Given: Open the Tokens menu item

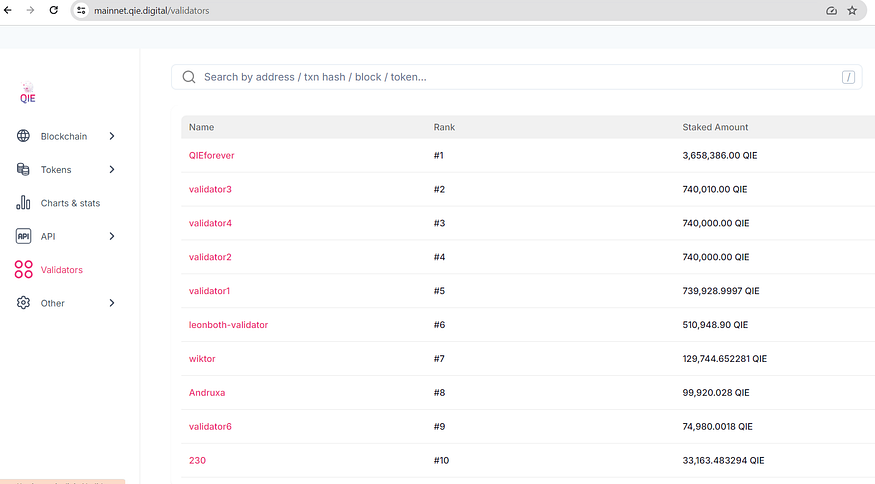Looking at the screenshot, I should point(56,170).
